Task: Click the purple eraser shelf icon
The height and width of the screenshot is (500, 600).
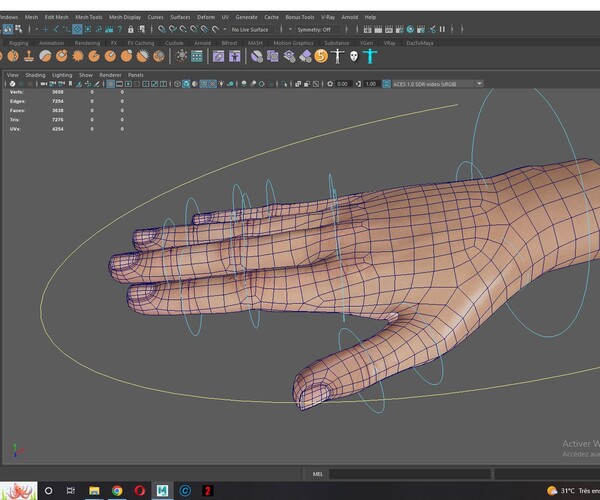Action: [x=305, y=56]
